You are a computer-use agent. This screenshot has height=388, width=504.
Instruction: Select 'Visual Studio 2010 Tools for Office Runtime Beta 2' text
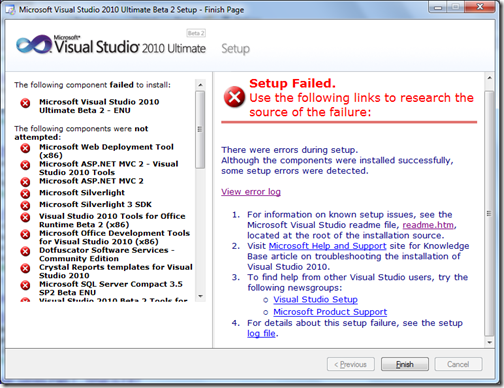click(x=112, y=220)
